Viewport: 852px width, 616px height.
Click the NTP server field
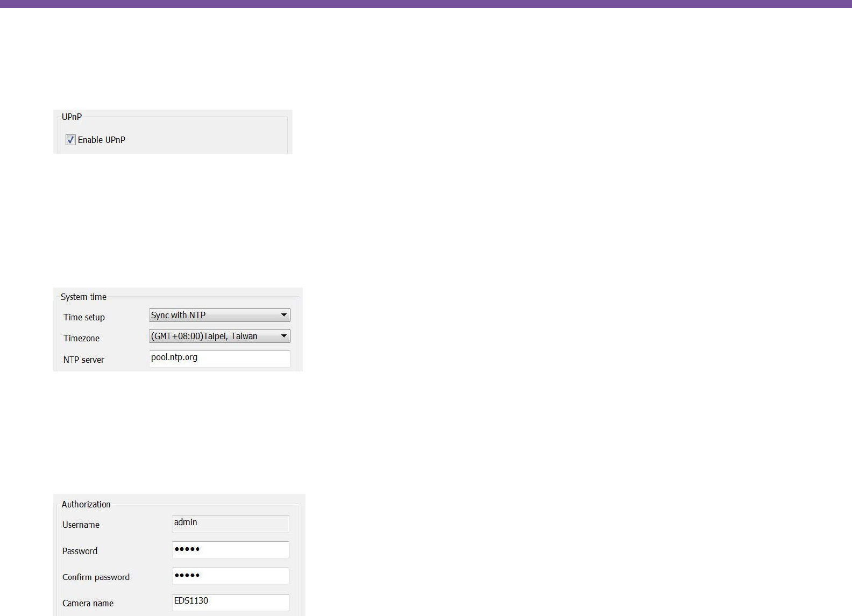point(219,359)
